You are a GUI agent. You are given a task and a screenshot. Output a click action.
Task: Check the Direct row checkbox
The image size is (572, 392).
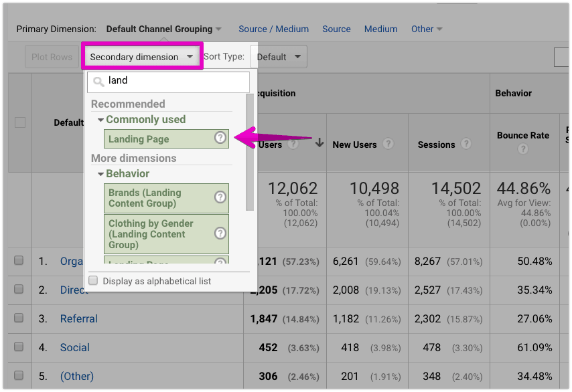point(19,289)
